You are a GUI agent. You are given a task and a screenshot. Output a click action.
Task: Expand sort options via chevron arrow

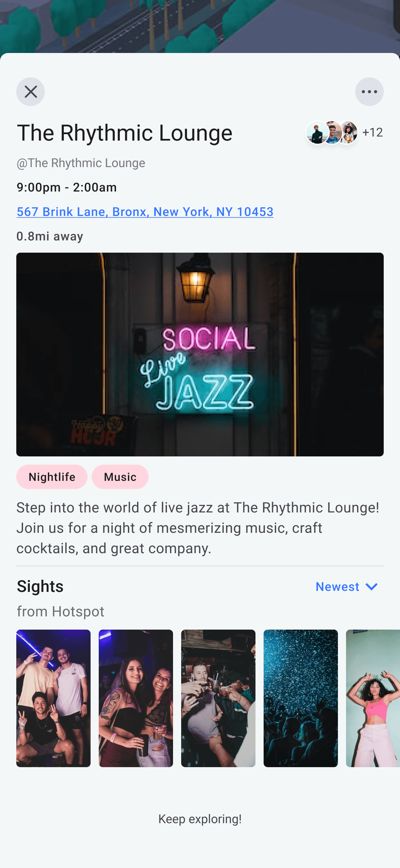[372, 587]
